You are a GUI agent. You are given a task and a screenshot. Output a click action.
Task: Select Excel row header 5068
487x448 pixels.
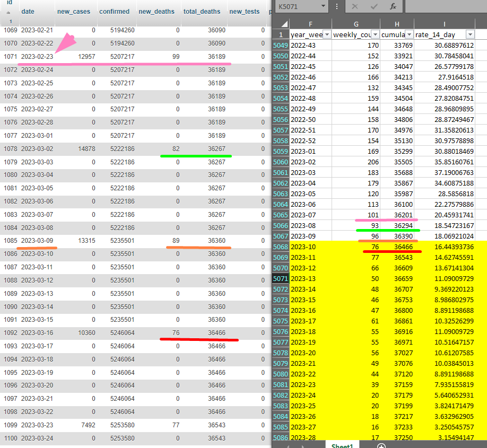(x=281, y=247)
